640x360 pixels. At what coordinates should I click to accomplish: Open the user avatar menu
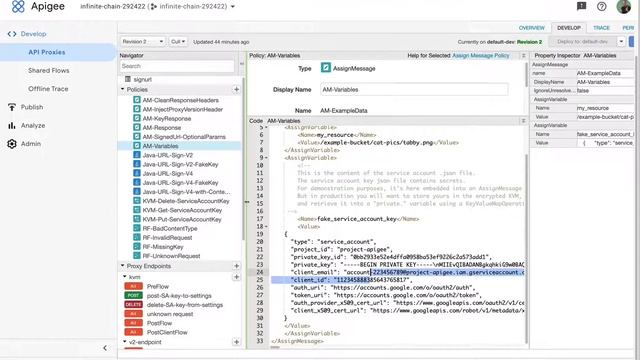(x=623, y=6)
